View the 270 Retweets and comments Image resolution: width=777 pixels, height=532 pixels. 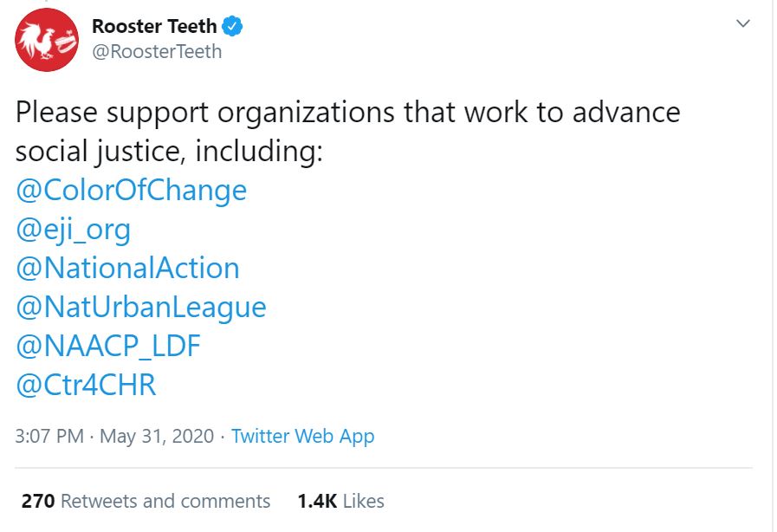(146, 501)
